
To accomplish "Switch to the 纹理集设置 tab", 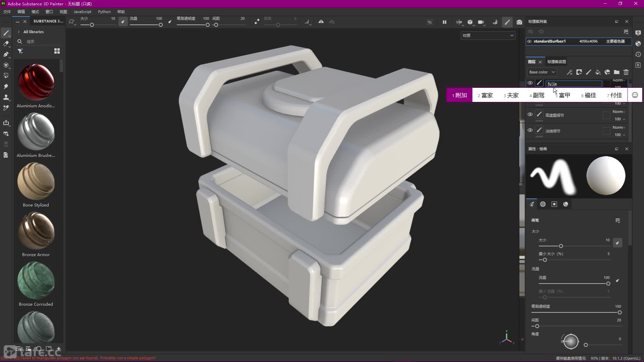I will [556, 62].
